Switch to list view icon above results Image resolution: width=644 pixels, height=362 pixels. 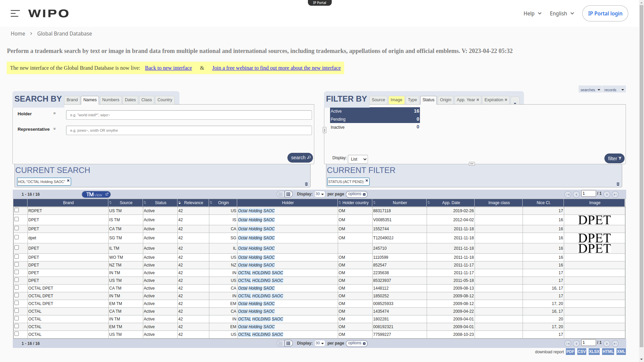281,194
